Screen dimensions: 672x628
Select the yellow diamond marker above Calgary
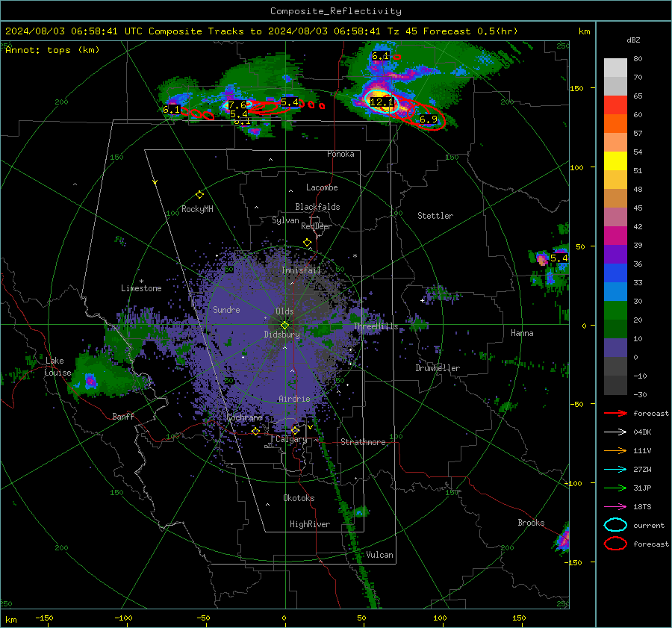(x=295, y=430)
